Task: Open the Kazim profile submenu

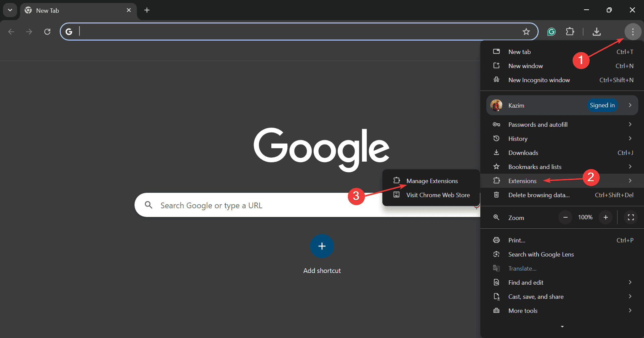Action: (562, 105)
